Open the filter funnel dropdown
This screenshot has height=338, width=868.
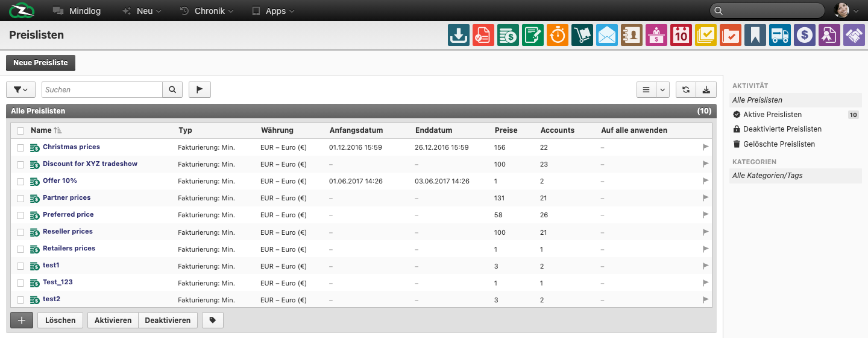tap(20, 90)
